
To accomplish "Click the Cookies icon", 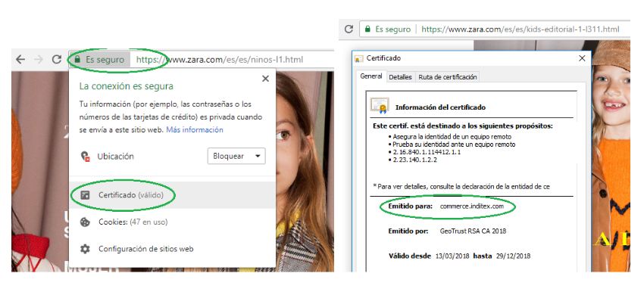I will click(85, 222).
